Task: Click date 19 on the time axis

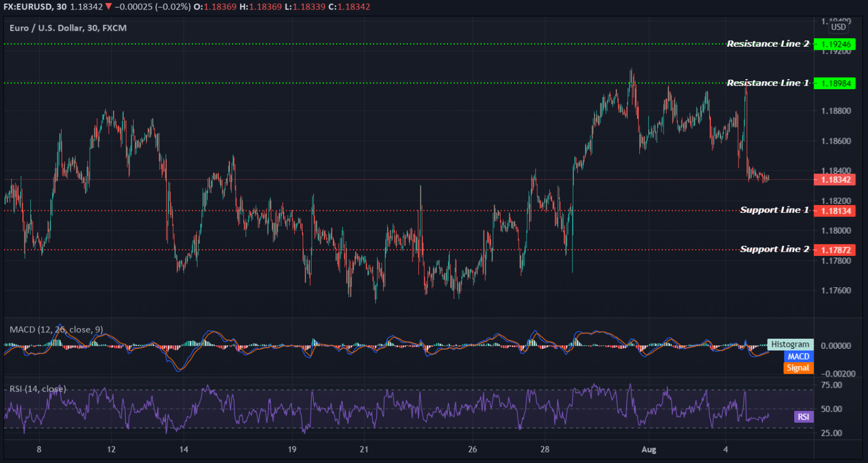Action: point(292,449)
